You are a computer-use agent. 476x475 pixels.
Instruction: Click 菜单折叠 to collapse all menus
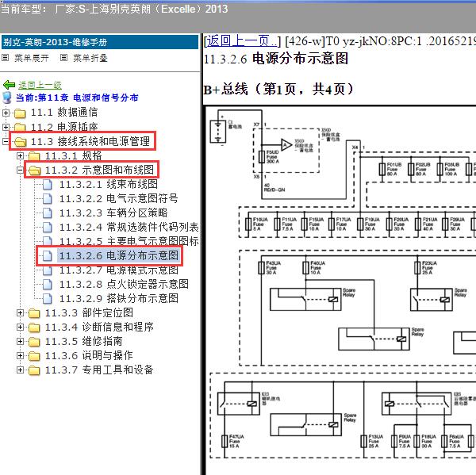tap(90, 58)
